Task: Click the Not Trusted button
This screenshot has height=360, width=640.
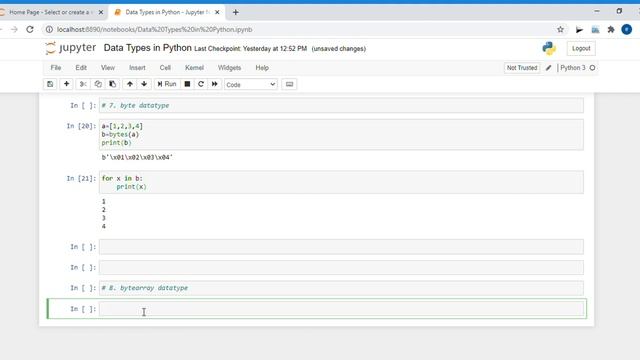Action: (x=522, y=68)
